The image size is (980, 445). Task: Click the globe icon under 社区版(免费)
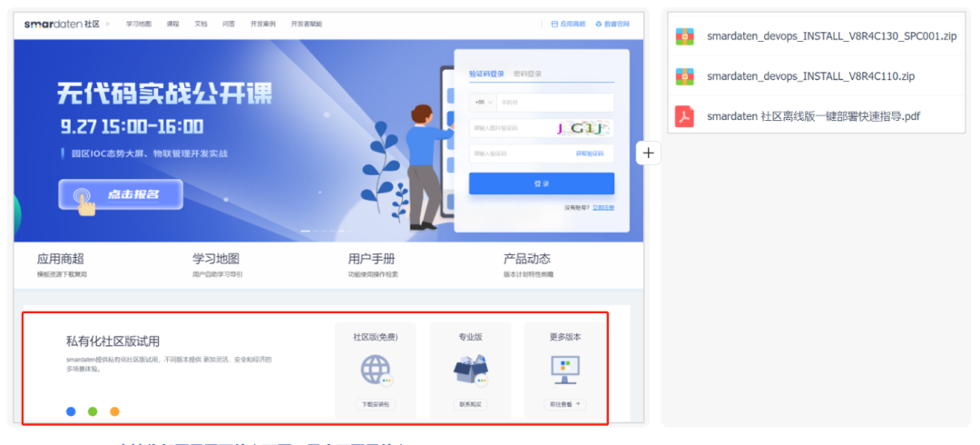(376, 370)
